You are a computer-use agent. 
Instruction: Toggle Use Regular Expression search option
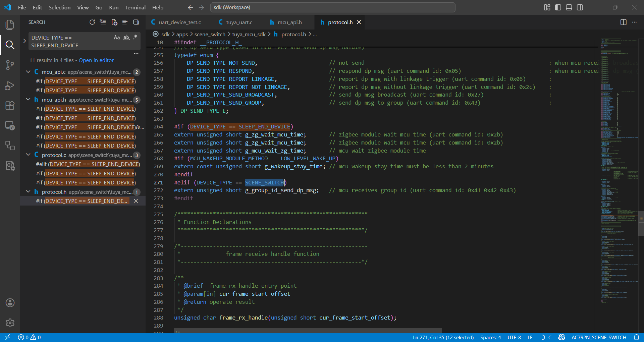(135, 38)
